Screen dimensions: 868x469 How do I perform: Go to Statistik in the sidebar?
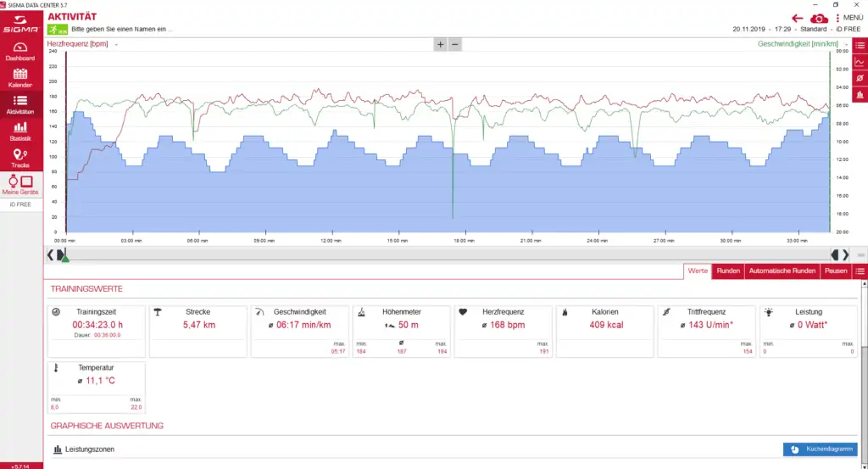(20, 131)
